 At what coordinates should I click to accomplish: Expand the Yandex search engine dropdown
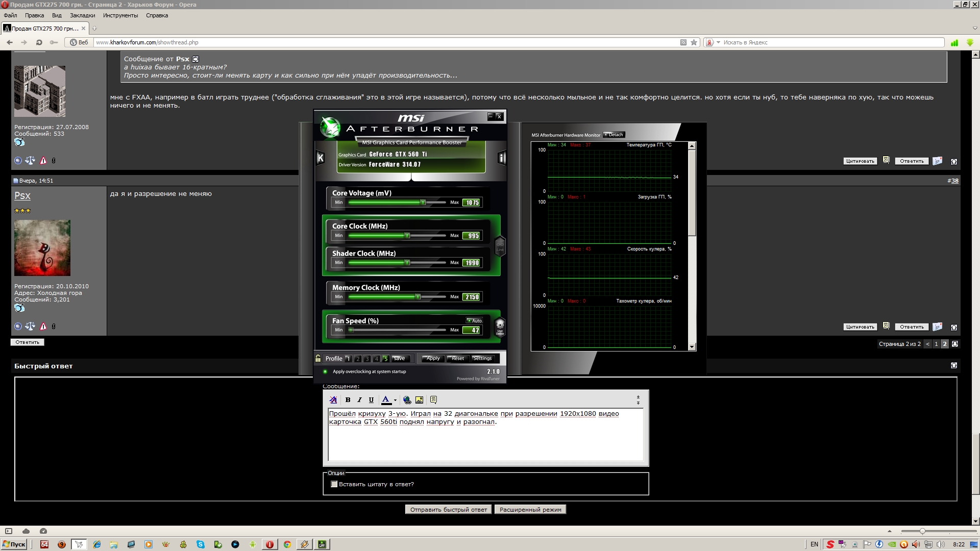[718, 42]
